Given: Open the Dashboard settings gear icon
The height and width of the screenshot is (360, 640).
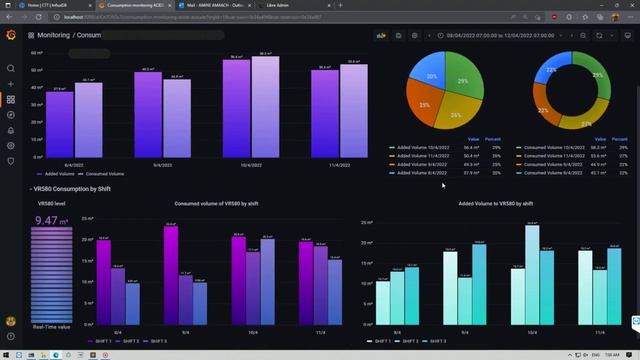Looking at the screenshot, I should pyautogui.click(x=414, y=36).
